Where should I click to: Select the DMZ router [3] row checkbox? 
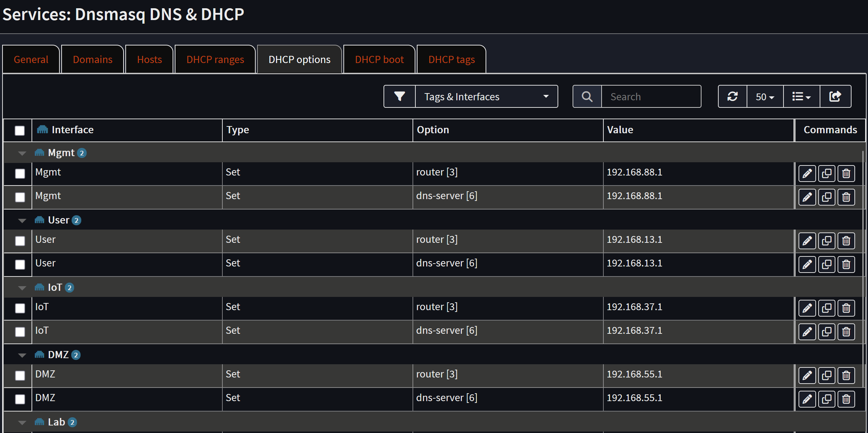[x=20, y=375]
